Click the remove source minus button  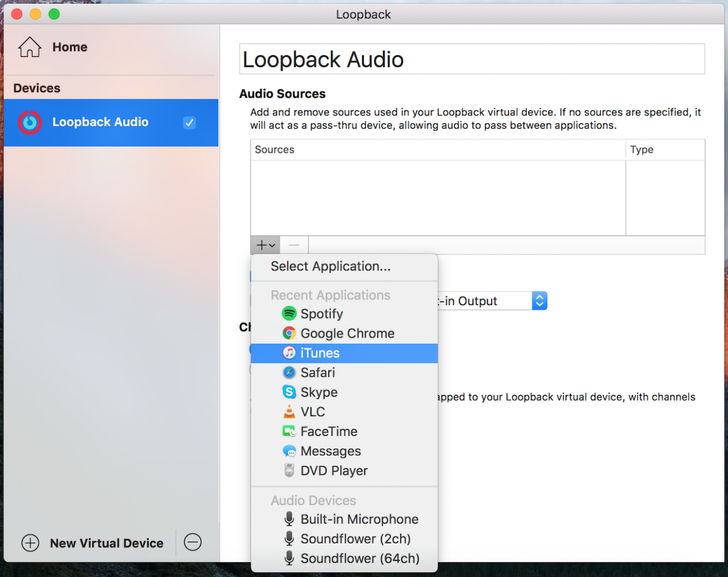click(294, 245)
